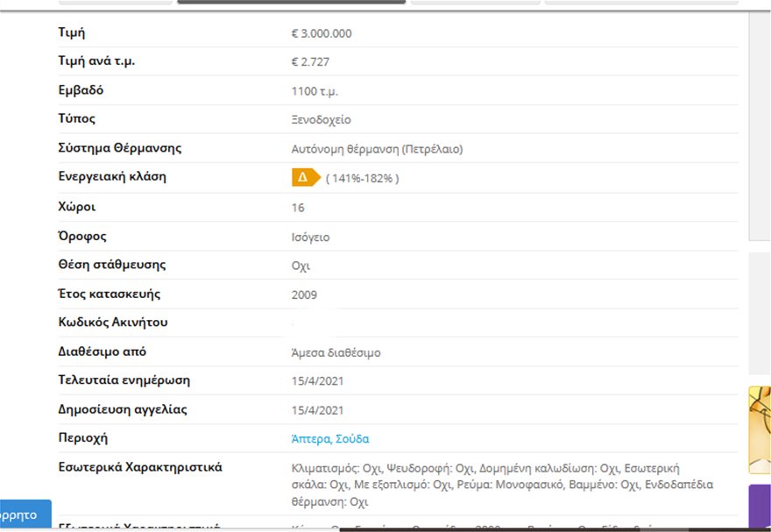Screen dimensions: 771x532
Task: Click the 1100 τ.μ. area value
Action: coord(315,91)
